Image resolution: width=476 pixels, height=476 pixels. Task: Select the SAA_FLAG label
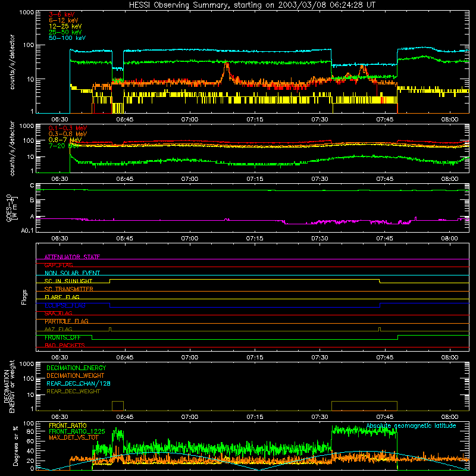58,314
